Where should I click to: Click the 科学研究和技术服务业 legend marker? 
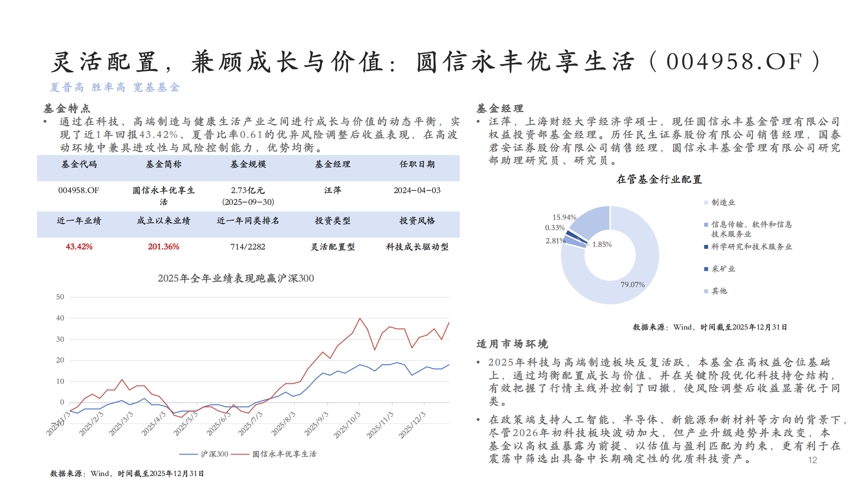point(706,247)
